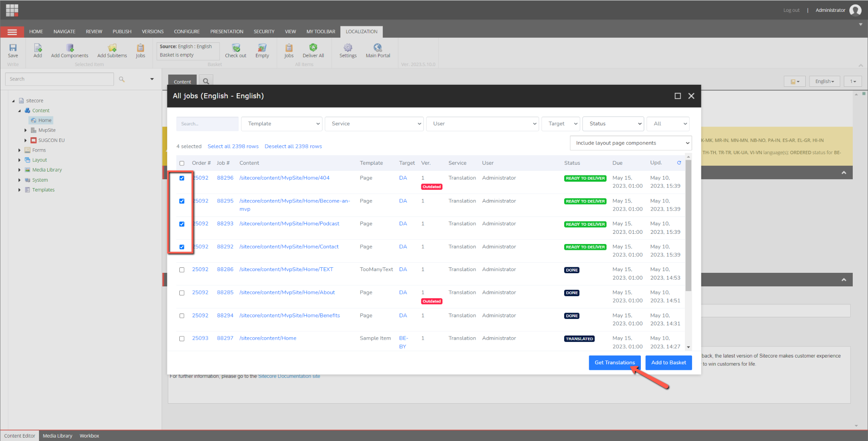
Task: Open the All filter dropdown
Action: pyautogui.click(x=668, y=124)
